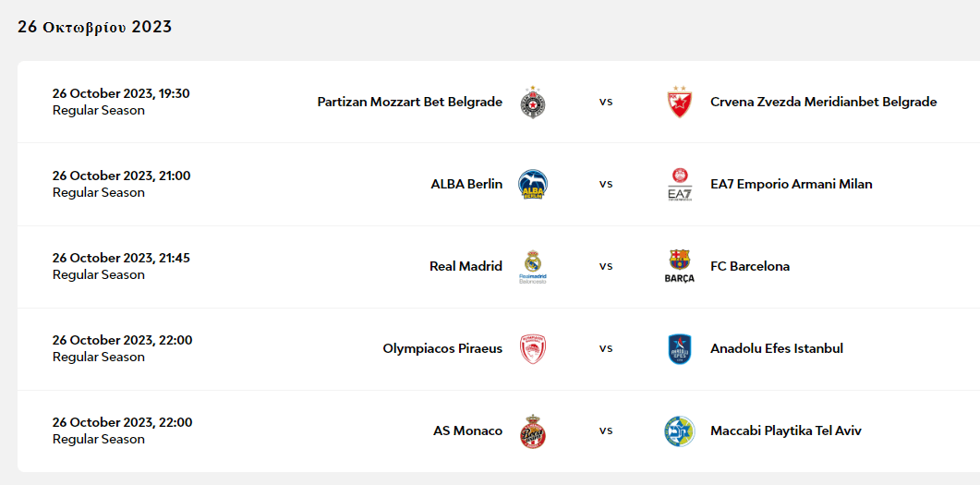Click the ALBA Berlin logo
The width and height of the screenshot is (980, 485).
533,184
